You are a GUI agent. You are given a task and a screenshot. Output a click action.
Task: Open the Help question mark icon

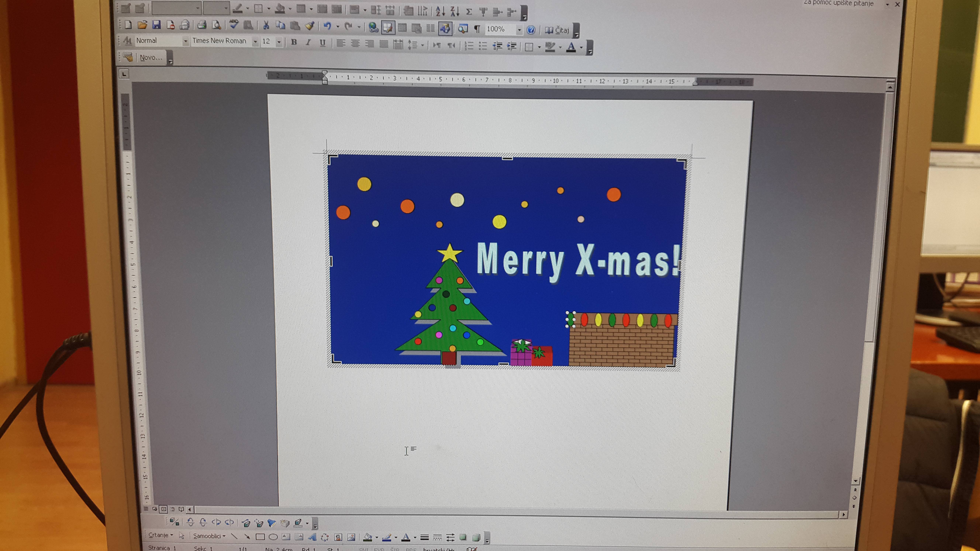click(x=531, y=30)
